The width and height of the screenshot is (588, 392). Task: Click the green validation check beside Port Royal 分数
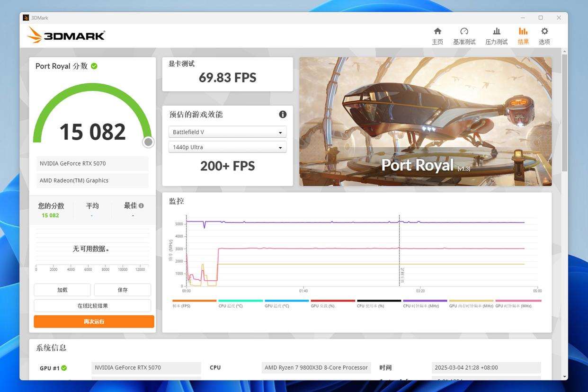[x=94, y=66]
